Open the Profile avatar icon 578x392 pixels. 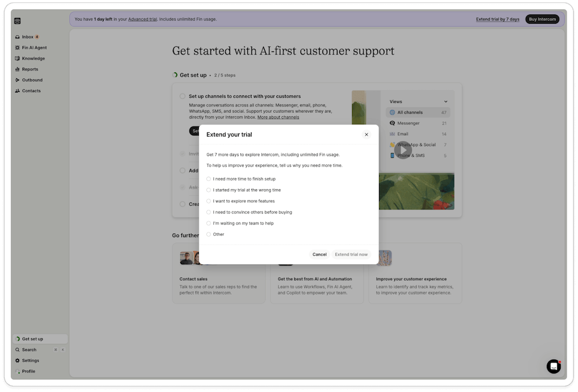17,371
